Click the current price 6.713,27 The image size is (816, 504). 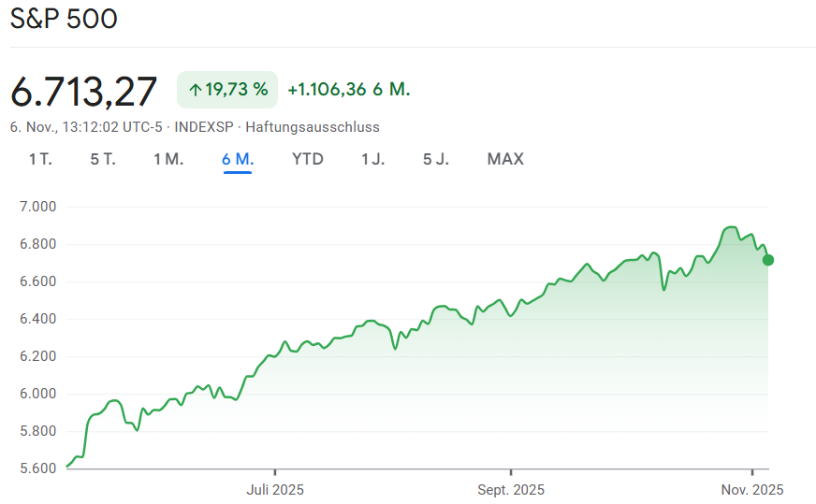click(84, 91)
